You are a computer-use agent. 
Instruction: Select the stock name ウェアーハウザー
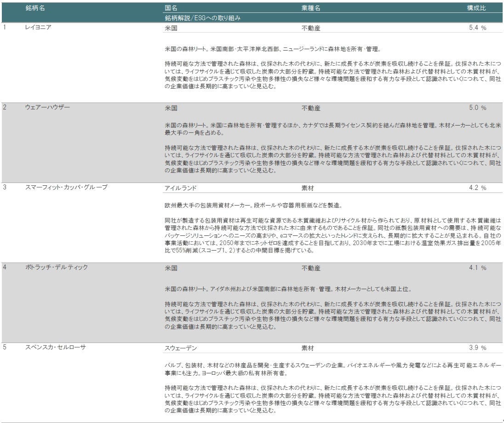pos(47,108)
